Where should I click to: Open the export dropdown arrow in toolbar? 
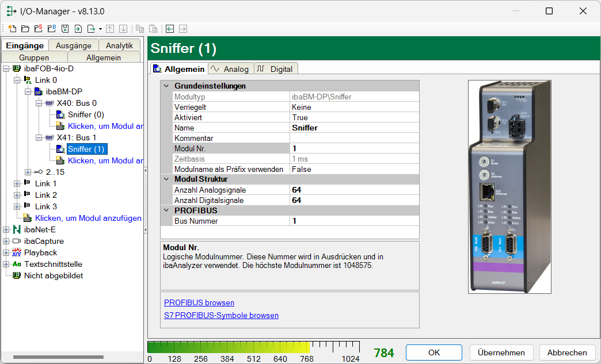(100, 29)
